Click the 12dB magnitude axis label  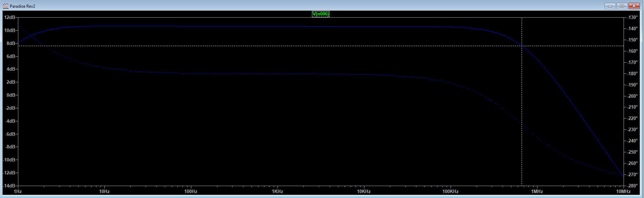click(x=9, y=17)
